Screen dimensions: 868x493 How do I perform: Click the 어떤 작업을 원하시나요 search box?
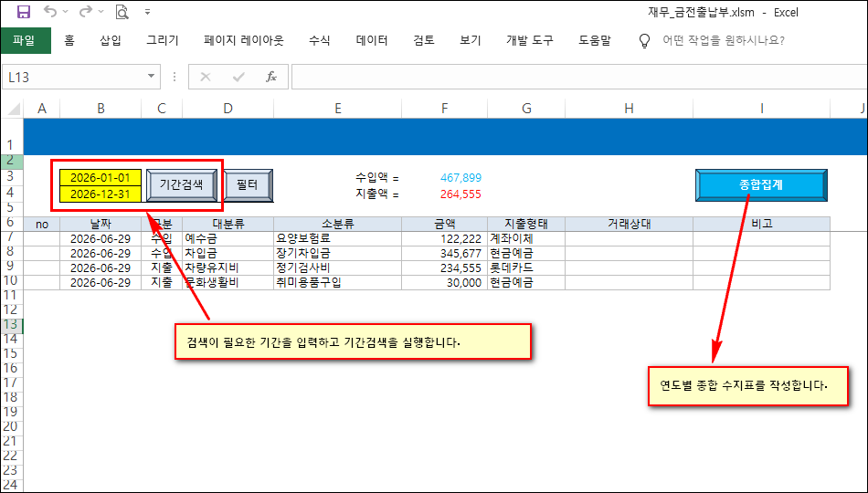click(x=723, y=40)
